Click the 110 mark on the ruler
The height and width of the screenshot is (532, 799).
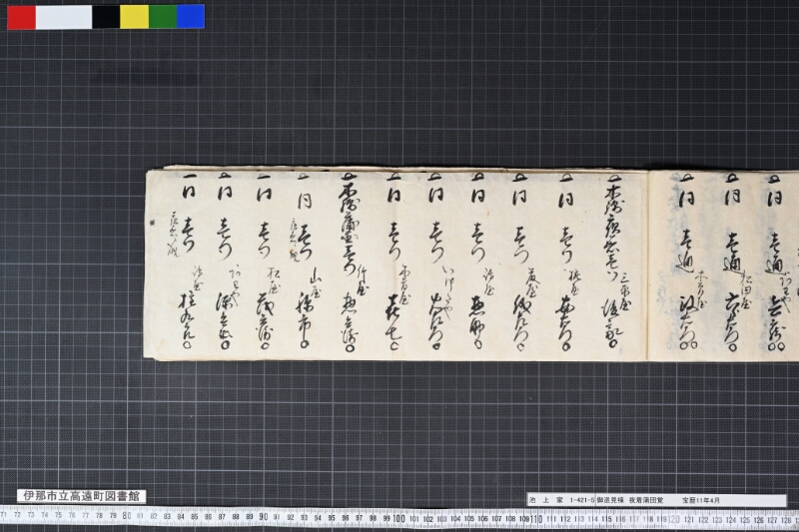coord(535,519)
